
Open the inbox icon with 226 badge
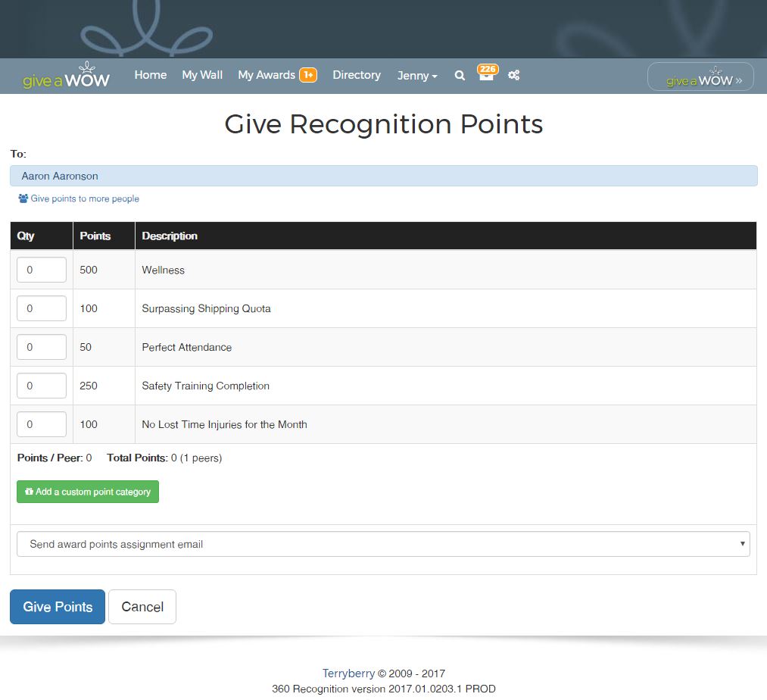487,73
